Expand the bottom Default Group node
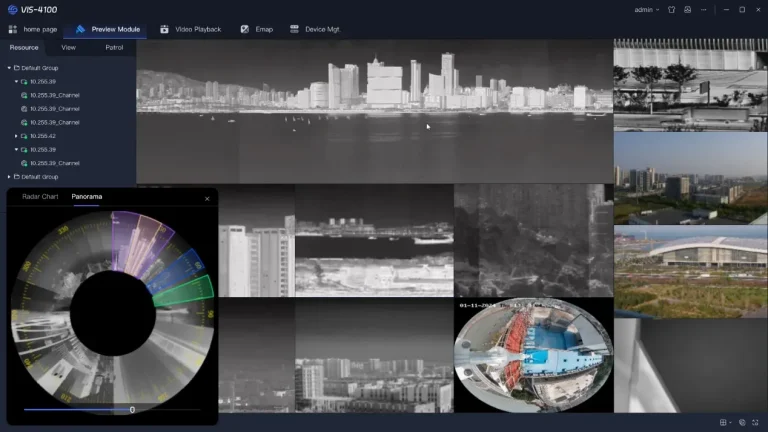 point(9,176)
